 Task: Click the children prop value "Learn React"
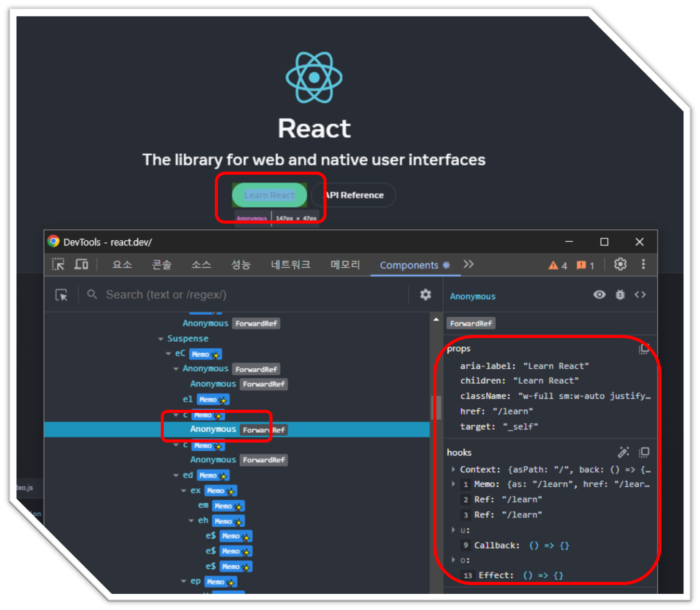tap(546, 381)
